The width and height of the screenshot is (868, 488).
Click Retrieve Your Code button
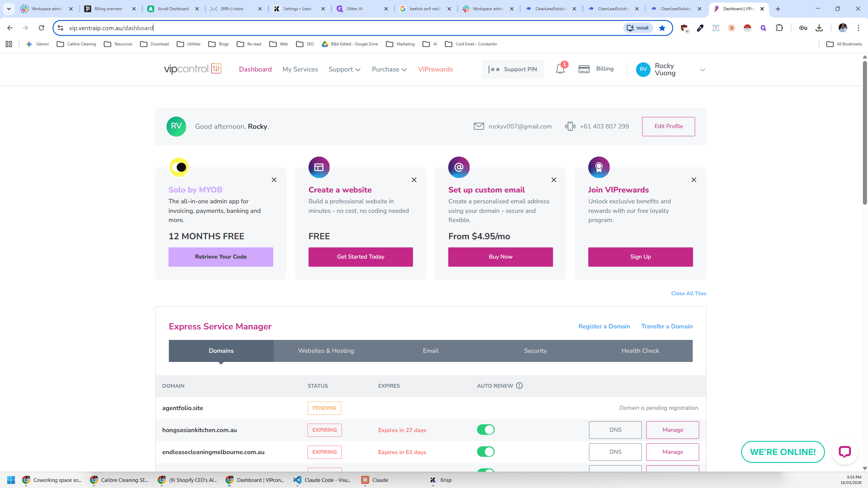click(x=221, y=257)
